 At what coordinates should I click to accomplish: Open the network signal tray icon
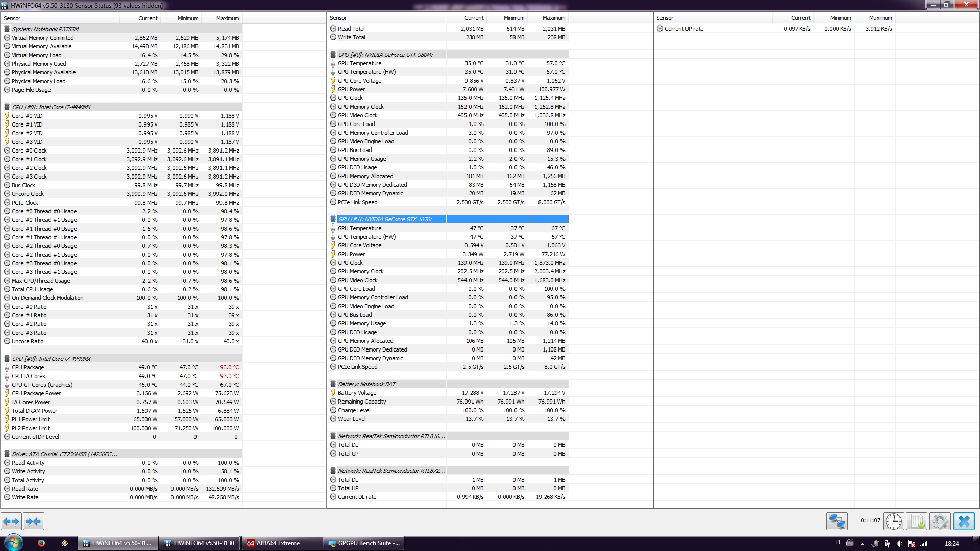924,544
